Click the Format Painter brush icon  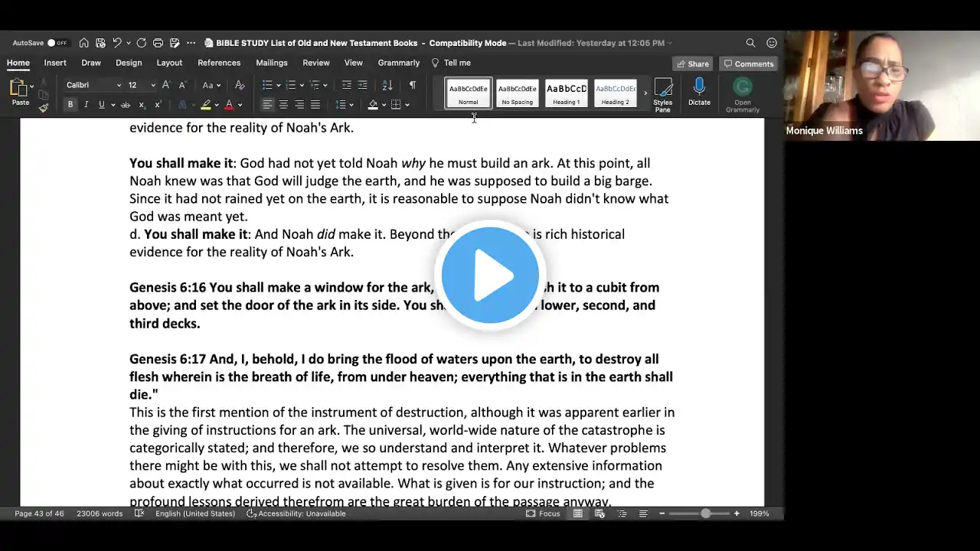pos(44,108)
